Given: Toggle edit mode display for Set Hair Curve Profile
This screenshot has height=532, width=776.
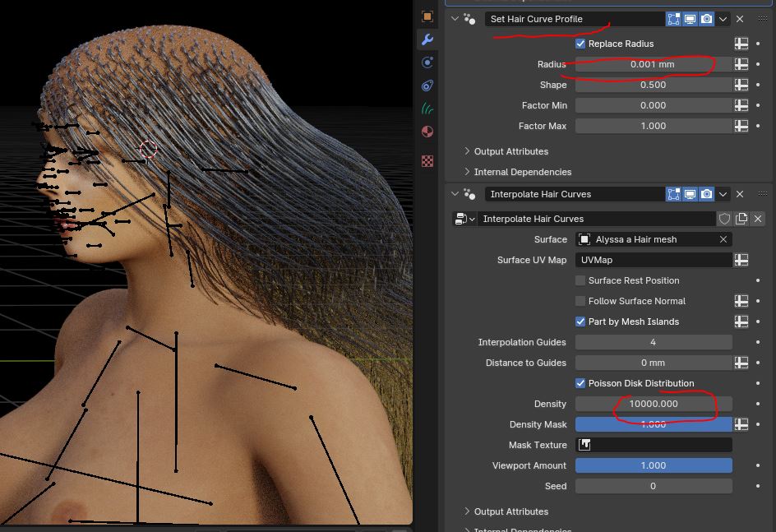Looking at the screenshot, I should 673,19.
